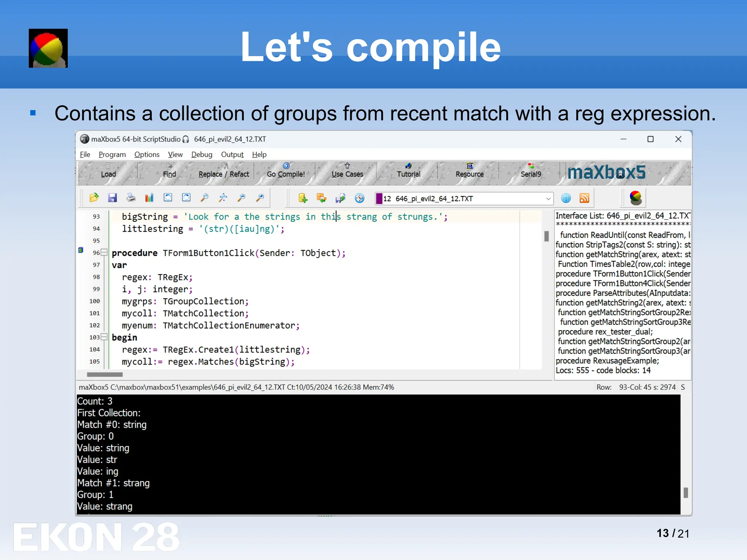The height and width of the screenshot is (560, 747).
Task: Click the orange RSS feed icon
Action: pyautogui.click(x=584, y=198)
